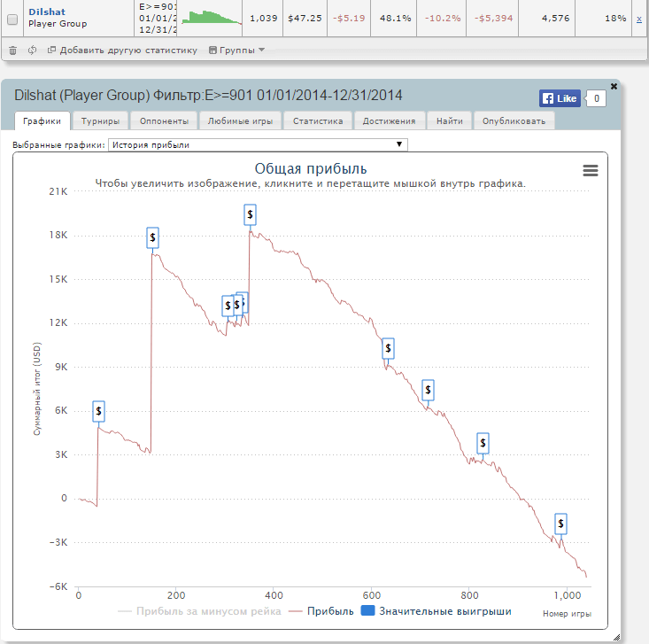The height and width of the screenshot is (644, 649).
Task: Click the Facebook Like button
Action: click(x=560, y=98)
